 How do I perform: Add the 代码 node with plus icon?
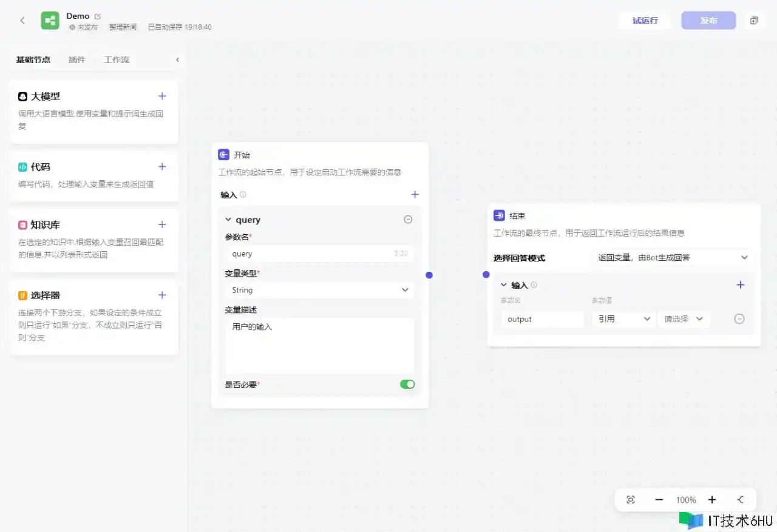[162, 167]
